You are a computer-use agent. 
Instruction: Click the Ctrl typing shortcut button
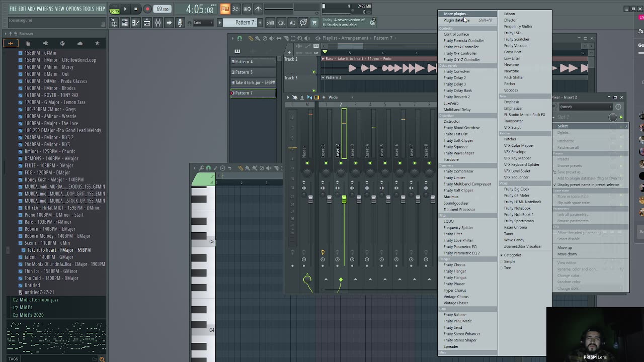[x=281, y=23]
